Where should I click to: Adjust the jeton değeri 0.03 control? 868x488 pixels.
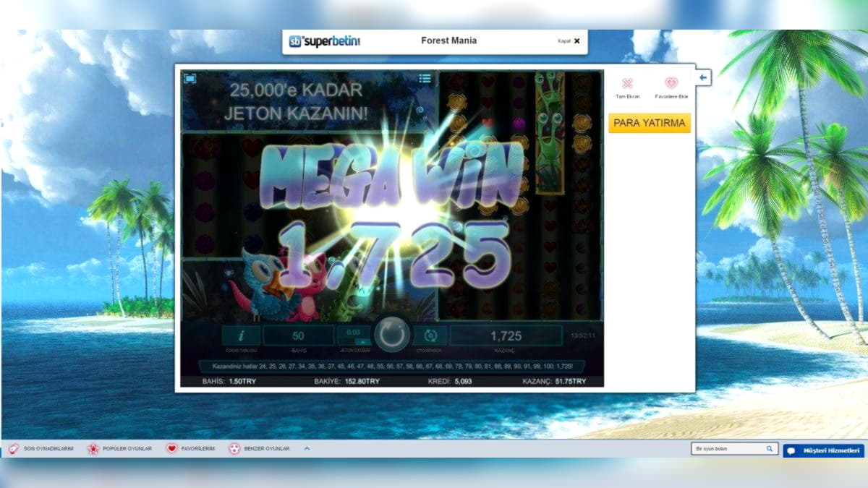coord(354,335)
